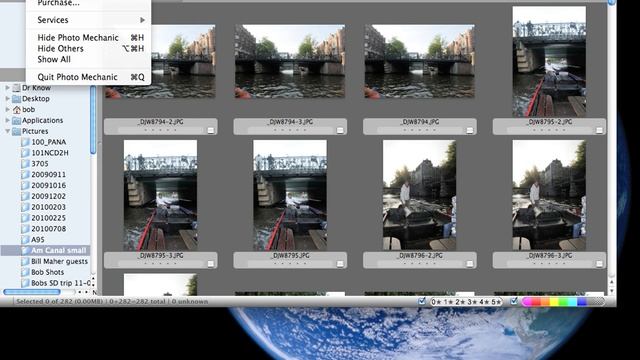The width and height of the screenshot is (640, 360).
Task: Choose Show All in the menu
Action: click(88, 60)
